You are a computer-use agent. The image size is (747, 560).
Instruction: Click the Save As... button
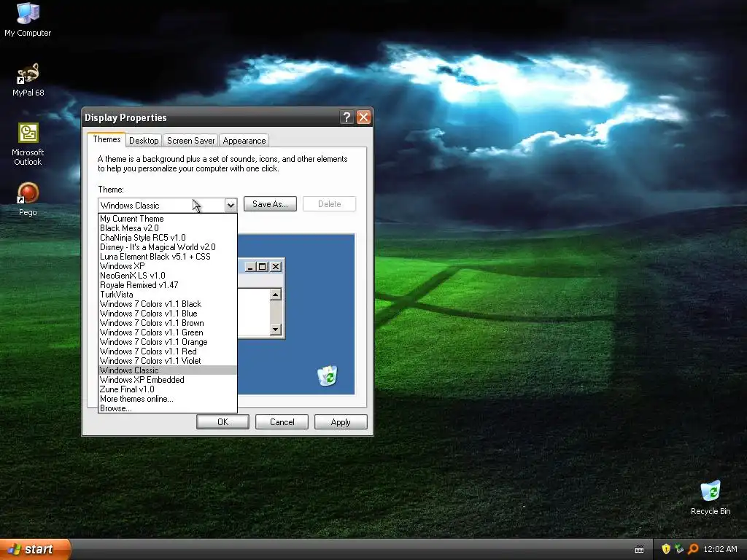coord(270,204)
